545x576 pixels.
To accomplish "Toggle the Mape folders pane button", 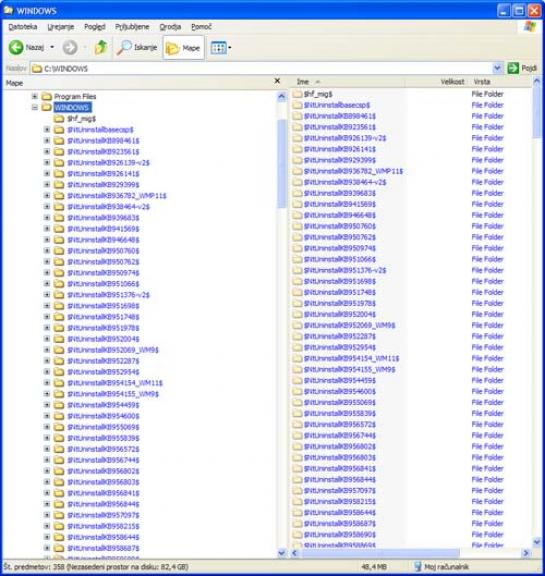I will (x=183, y=48).
